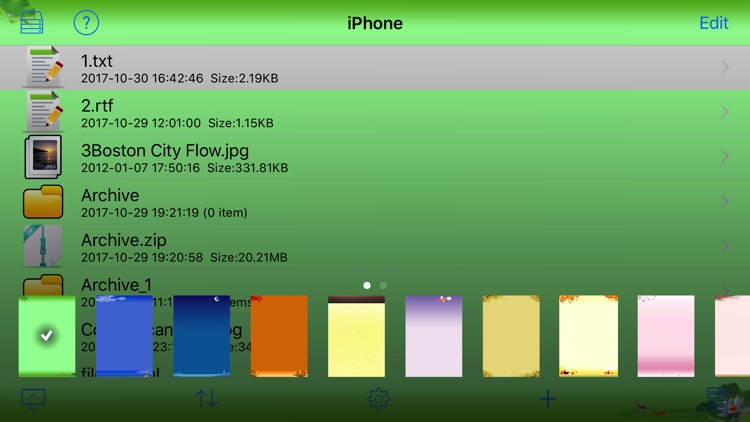Open the Archive folder icon
Screen dimensions: 750x422
pos(43,201)
